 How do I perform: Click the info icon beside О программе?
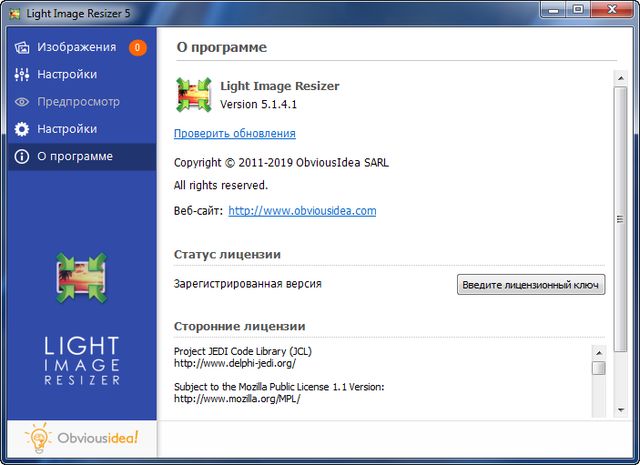[x=21, y=156]
